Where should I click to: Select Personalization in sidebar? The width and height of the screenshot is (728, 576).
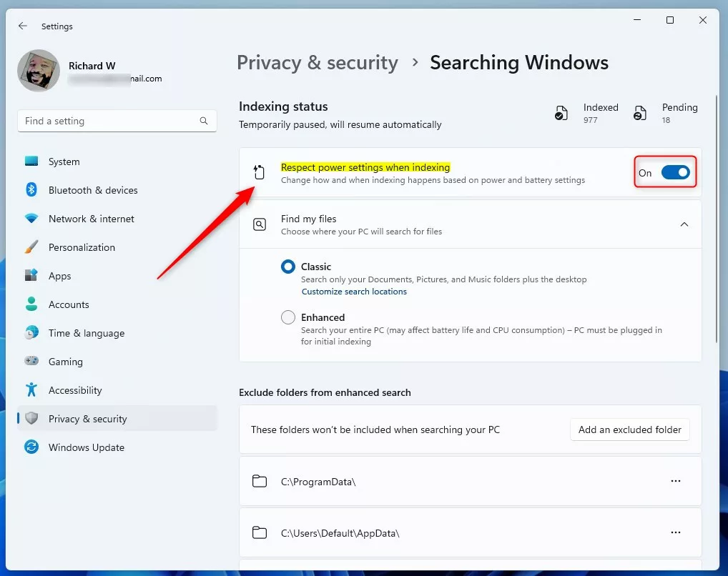(117, 247)
